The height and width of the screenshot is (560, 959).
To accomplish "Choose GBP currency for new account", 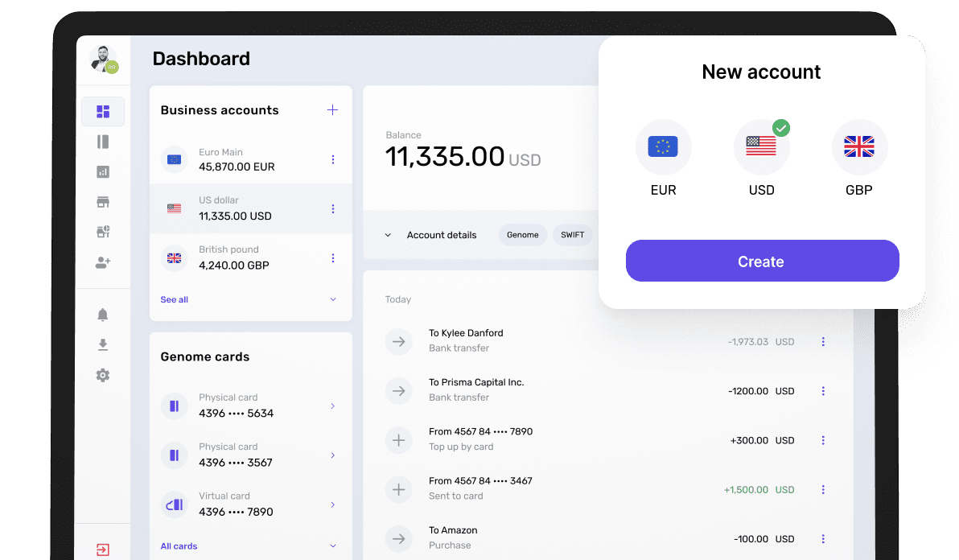I will pos(859,147).
